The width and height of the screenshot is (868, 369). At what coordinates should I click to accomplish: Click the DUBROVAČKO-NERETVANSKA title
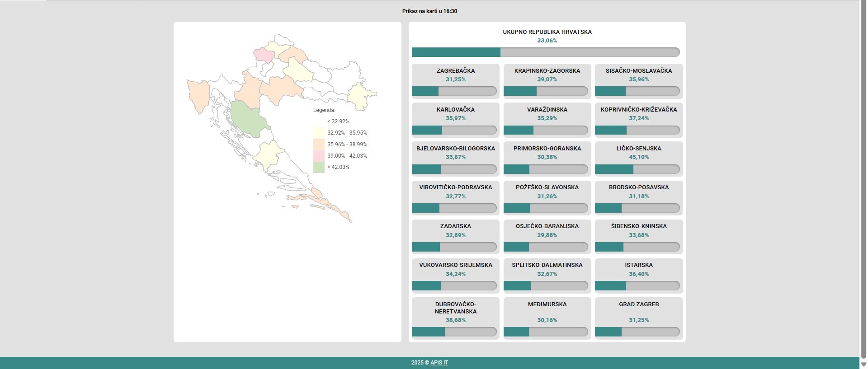pos(456,308)
